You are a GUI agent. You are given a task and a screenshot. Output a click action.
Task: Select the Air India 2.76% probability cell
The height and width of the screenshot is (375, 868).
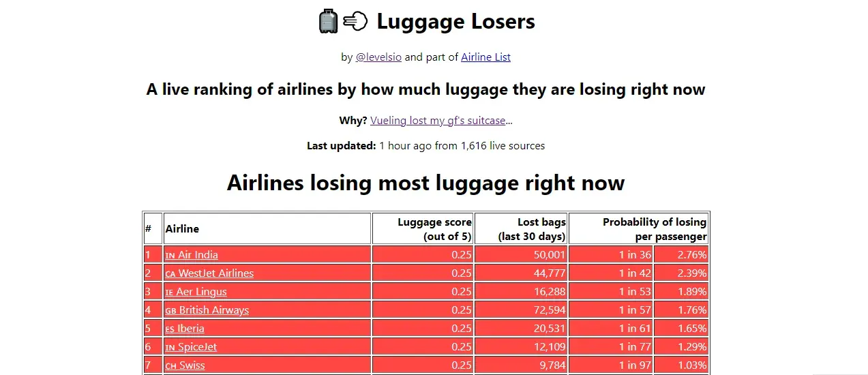681,255
